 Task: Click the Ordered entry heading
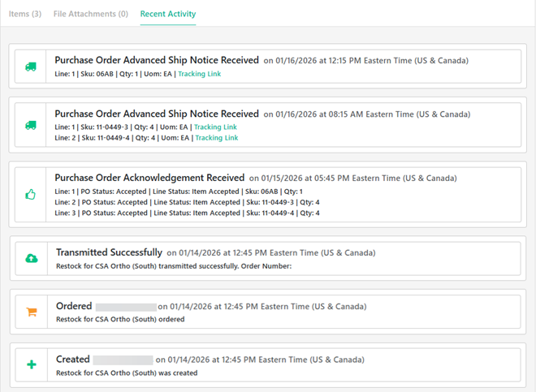point(74,307)
